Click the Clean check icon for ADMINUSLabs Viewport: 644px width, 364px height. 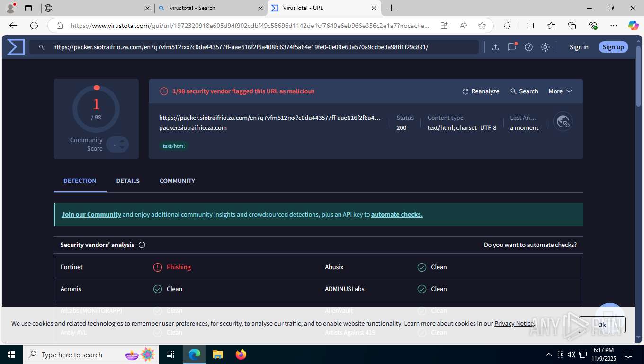pyautogui.click(x=422, y=289)
